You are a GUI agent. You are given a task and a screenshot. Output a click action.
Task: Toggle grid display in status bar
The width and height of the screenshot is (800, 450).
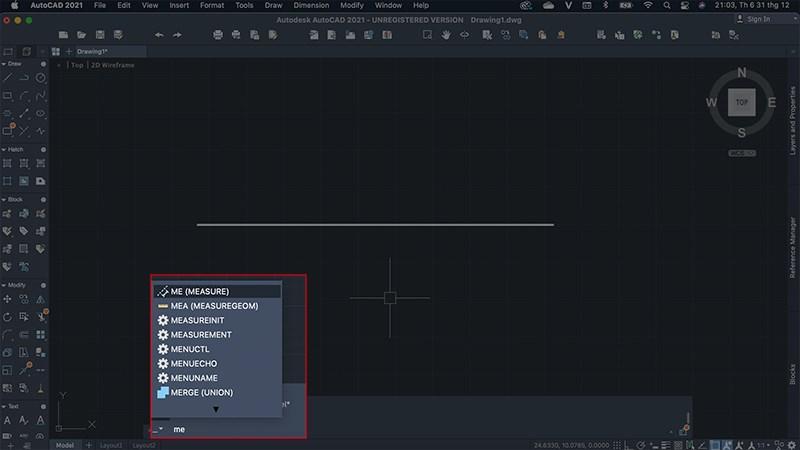pyautogui.click(x=617, y=445)
